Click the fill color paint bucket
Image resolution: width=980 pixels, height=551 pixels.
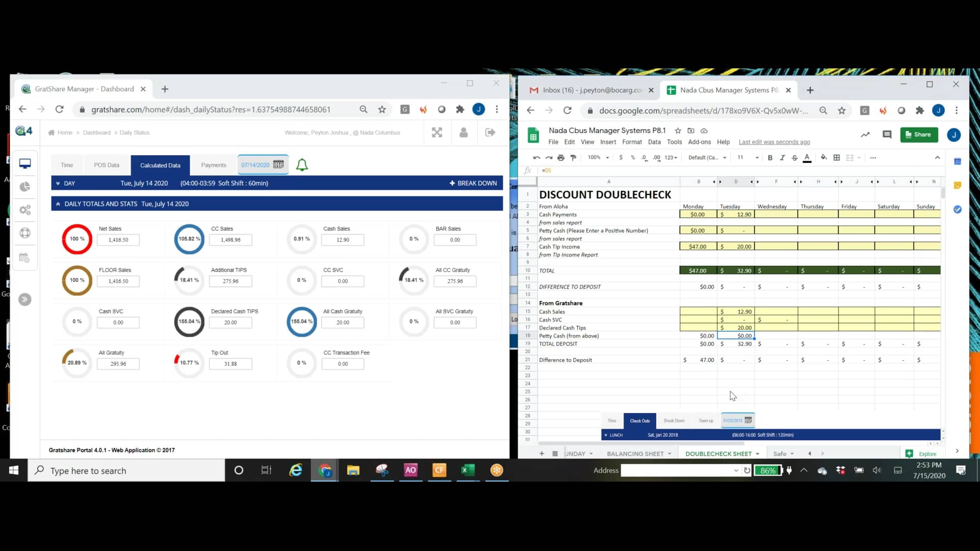click(x=823, y=158)
